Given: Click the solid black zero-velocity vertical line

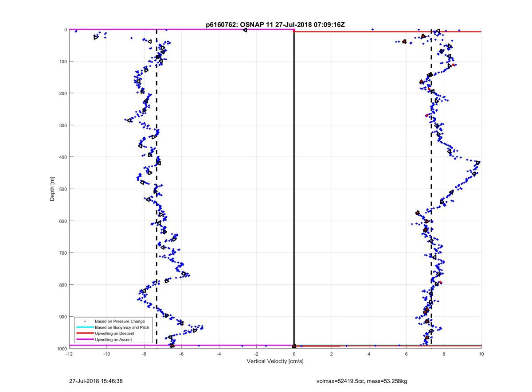Looking at the screenshot, I should point(294,188).
